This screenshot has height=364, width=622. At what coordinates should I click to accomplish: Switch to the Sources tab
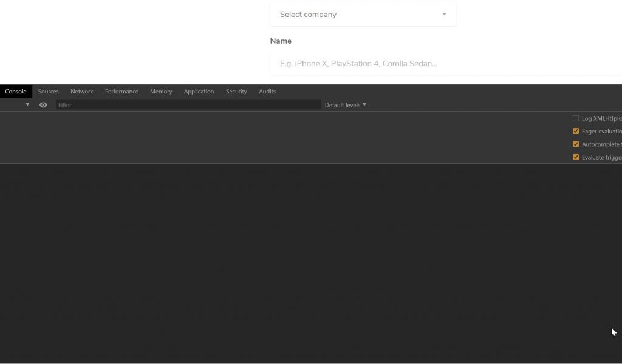tap(48, 91)
